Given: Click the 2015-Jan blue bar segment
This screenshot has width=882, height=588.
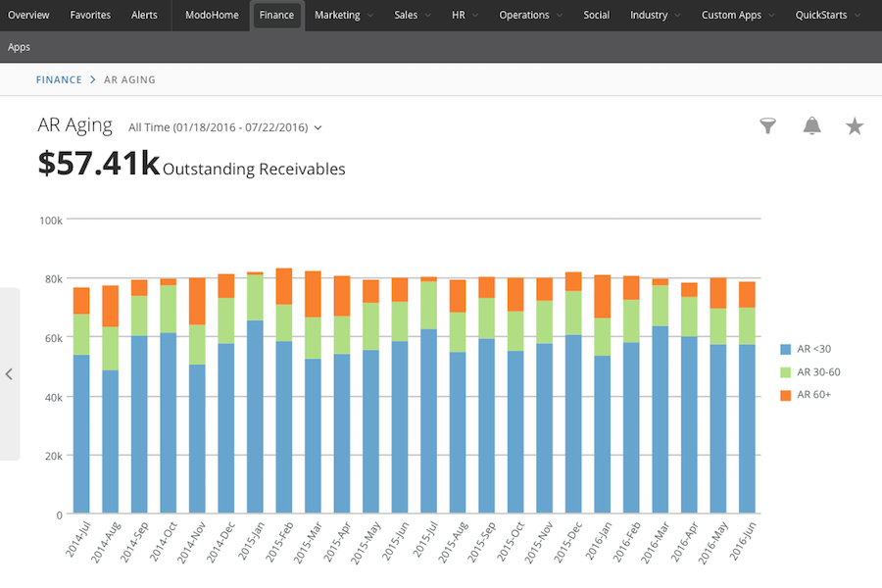Looking at the screenshot, I should click(255, 416).
